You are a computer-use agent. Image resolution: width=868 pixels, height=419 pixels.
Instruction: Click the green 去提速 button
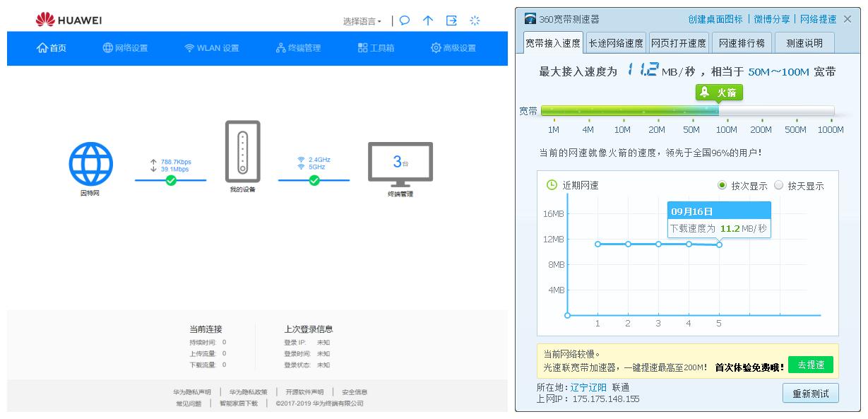coord(811,365)
